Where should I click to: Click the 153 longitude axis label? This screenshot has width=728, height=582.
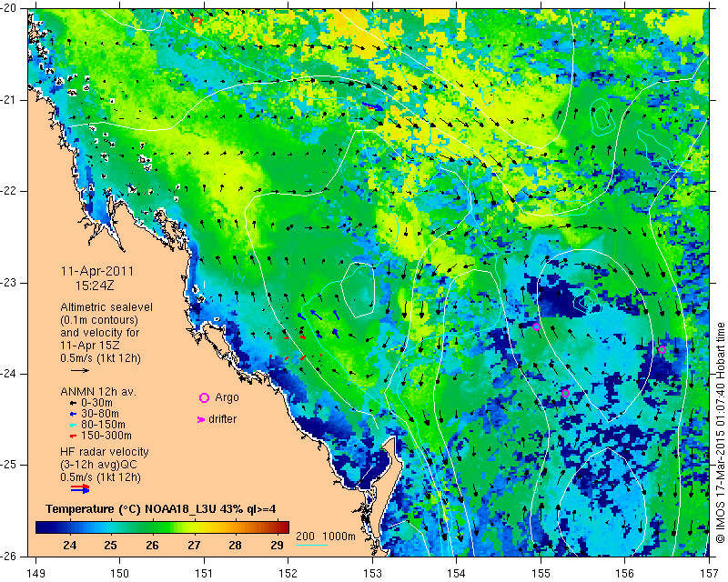click(372, 573)
